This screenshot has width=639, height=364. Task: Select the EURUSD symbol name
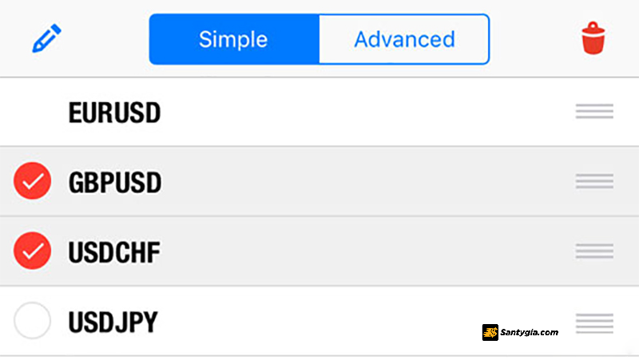tap(114, 113)
